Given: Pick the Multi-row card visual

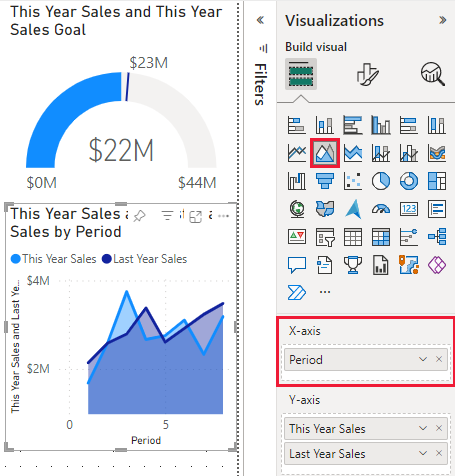Looking at the screenshot, I should coord(437,209).
